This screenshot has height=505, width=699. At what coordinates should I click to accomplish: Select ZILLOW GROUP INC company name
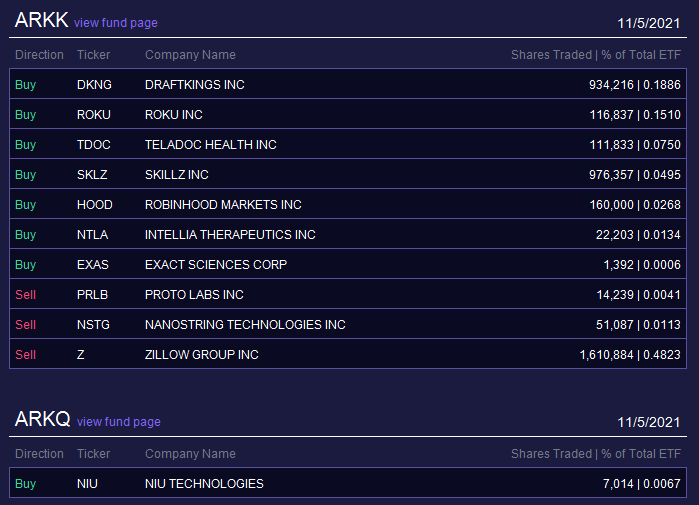tap(201, 354)
